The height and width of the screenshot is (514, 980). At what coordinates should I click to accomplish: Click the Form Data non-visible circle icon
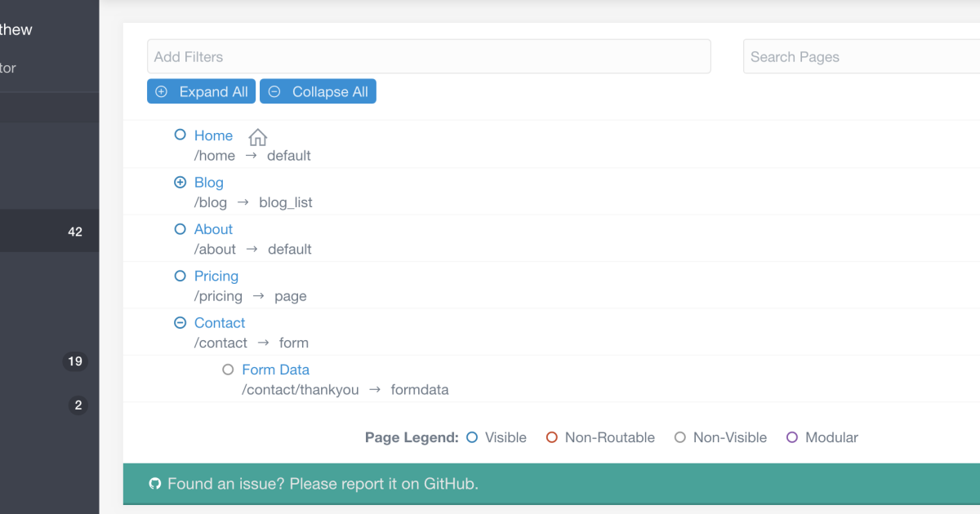pos(228,370)
